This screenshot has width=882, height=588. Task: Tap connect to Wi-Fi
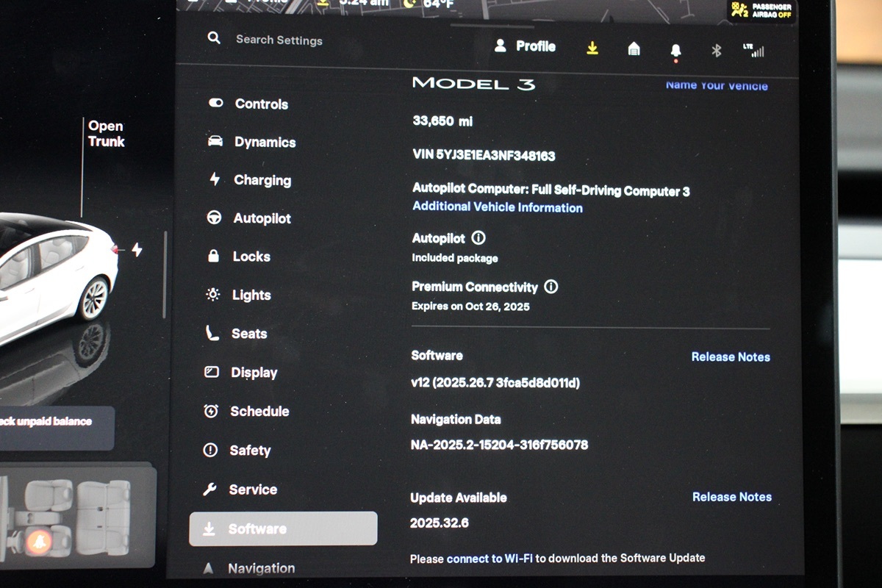click(489, 558)
